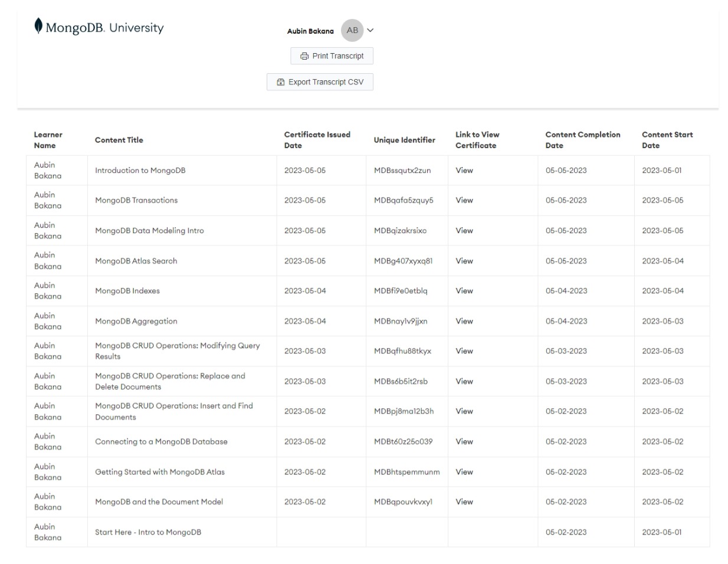Image resolution: width=728 pixels, height=564 pixels.
Task: Open the AB user avatar
Action: [x=352, y=30]
